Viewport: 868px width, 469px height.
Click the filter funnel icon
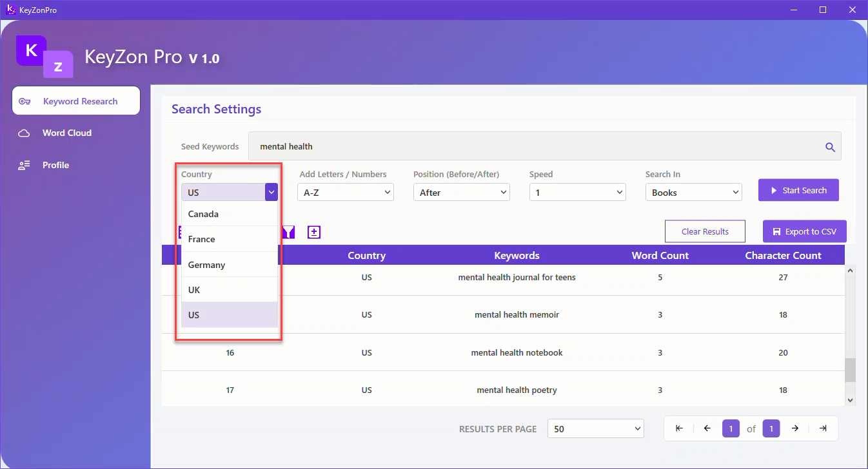click(288, 233)
